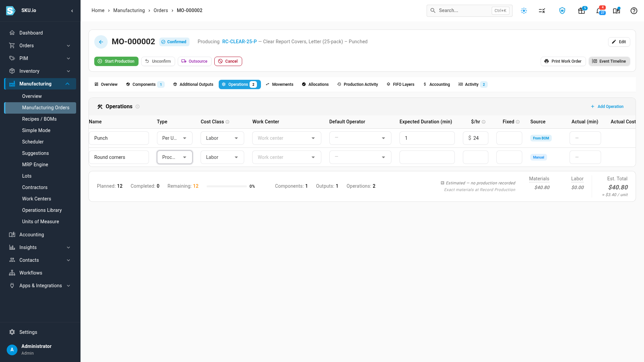The height and width of the screenshot is (362, 644).
Task: Click Add Operation link
Action: click(x=607, y=107)
